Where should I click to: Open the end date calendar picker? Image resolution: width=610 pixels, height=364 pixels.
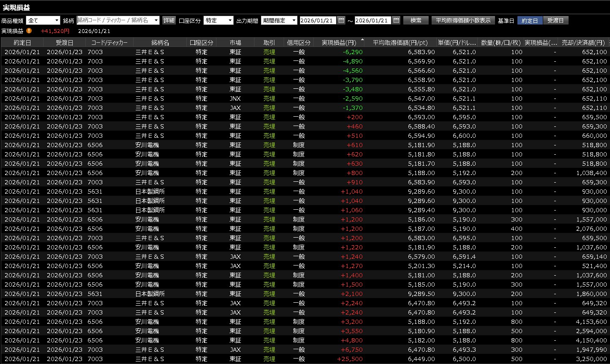396,20
